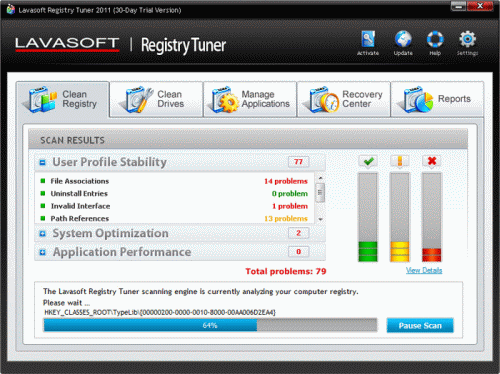
Task: Click the Lavasoft app icon in title bar
Action: coord(11,10)
